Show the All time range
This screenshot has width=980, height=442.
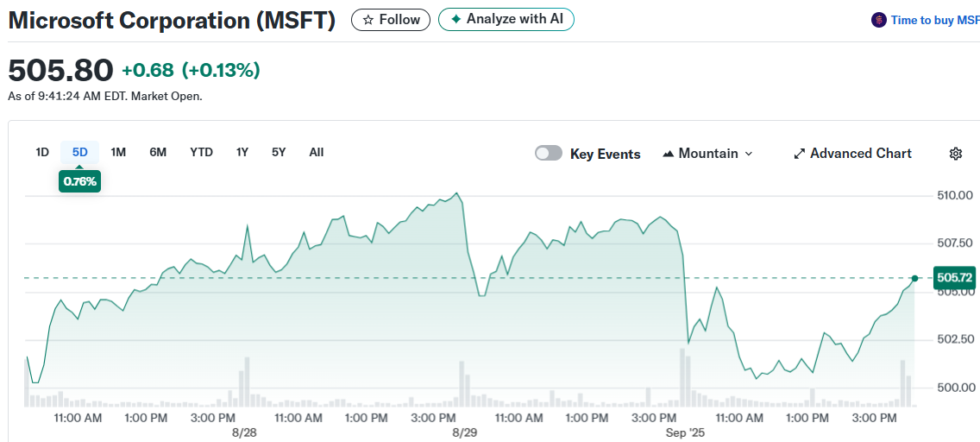coord(317,152)
